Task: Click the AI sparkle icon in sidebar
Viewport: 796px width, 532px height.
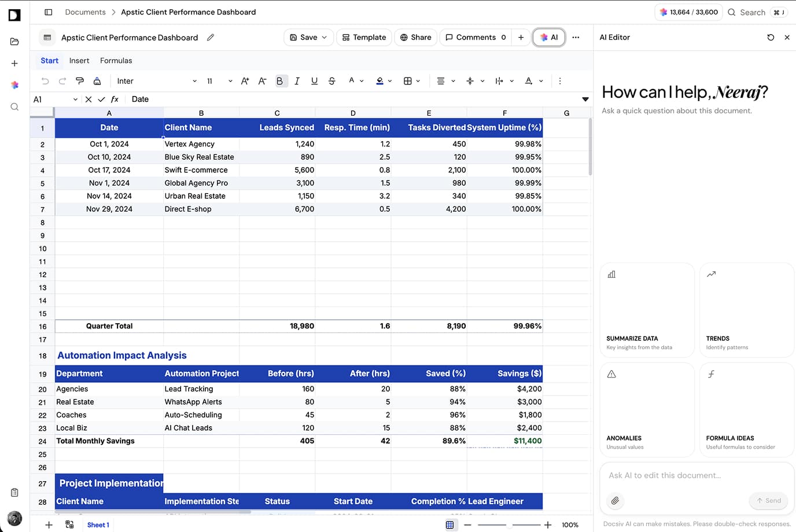Action: click(14, 85)
